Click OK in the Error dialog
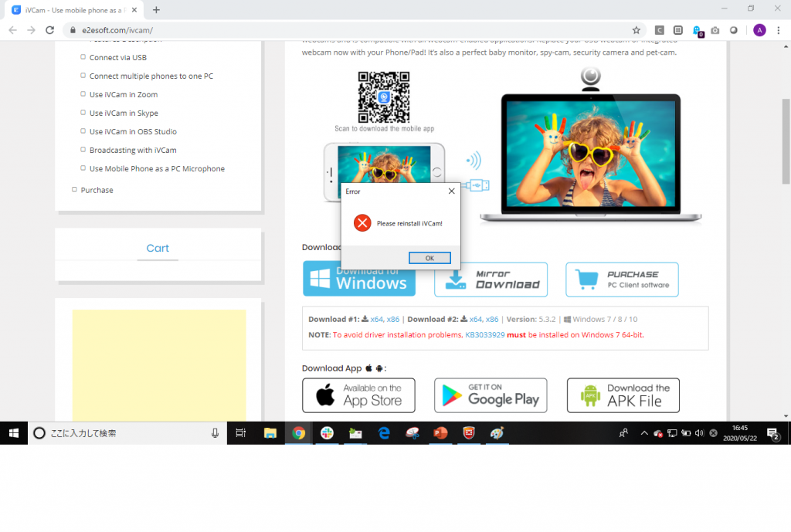This screenshot has width=791, height=532. [x=429, y=258]
